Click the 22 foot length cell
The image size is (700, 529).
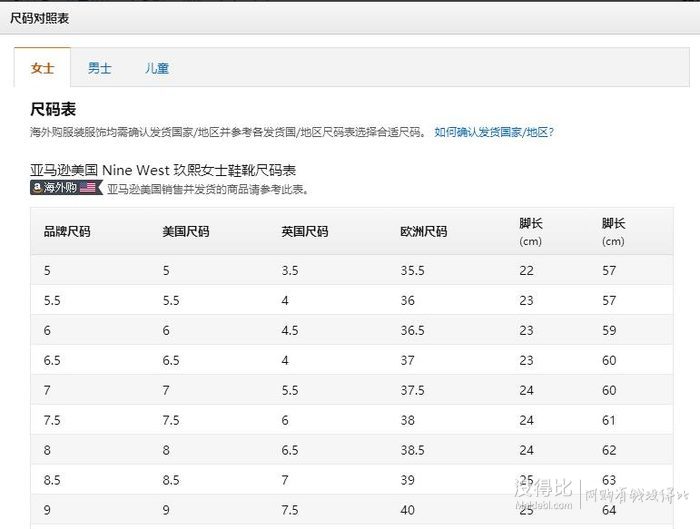pyautogui.click(x=526, y=271)
